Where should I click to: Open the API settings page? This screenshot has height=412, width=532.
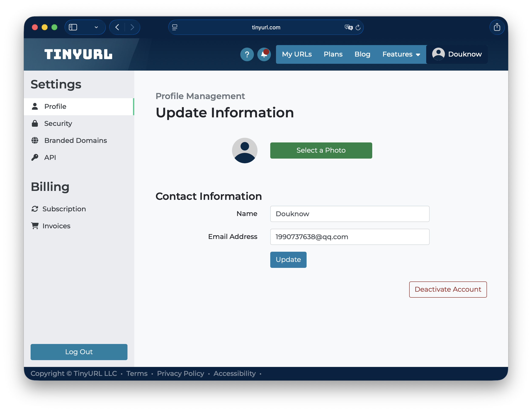tap(50, 158)
